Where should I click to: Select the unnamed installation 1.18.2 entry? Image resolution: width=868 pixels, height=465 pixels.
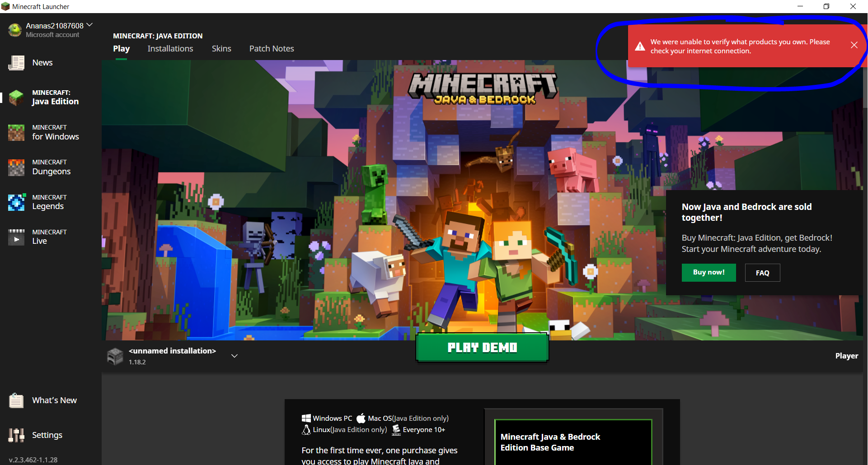pyautogui.click(x=172, y=356)
